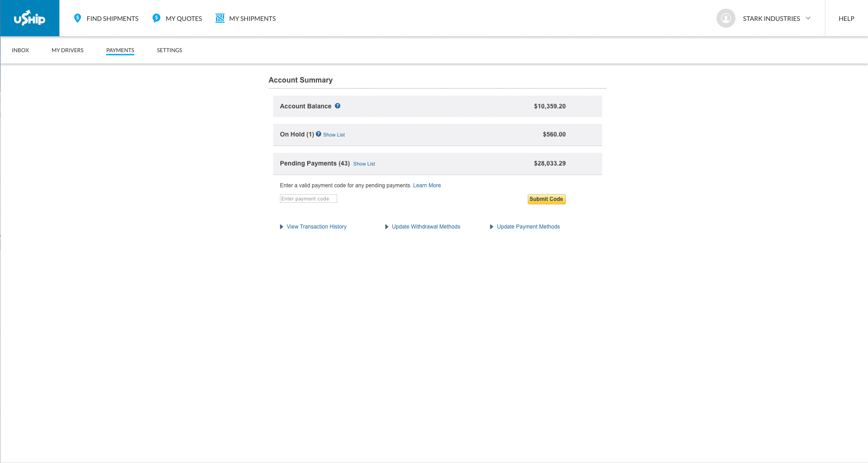Viewport: 868px width, 463px height.
Task: Expand View Transaction History triangle
Action: tap(282, 227)
